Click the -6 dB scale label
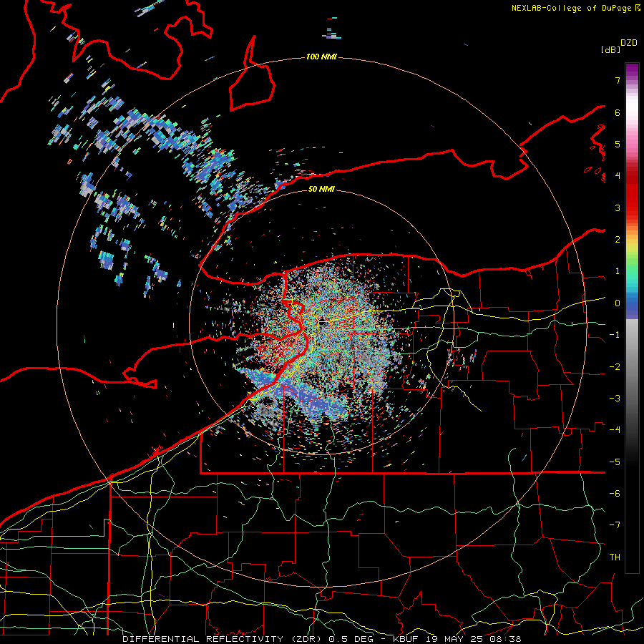 point(615,494)
